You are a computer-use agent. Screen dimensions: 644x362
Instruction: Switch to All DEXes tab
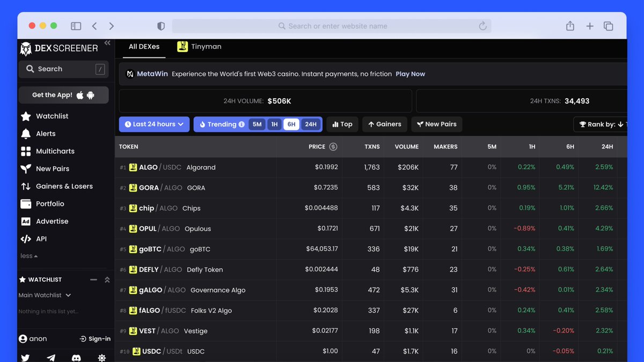[144, 47]
